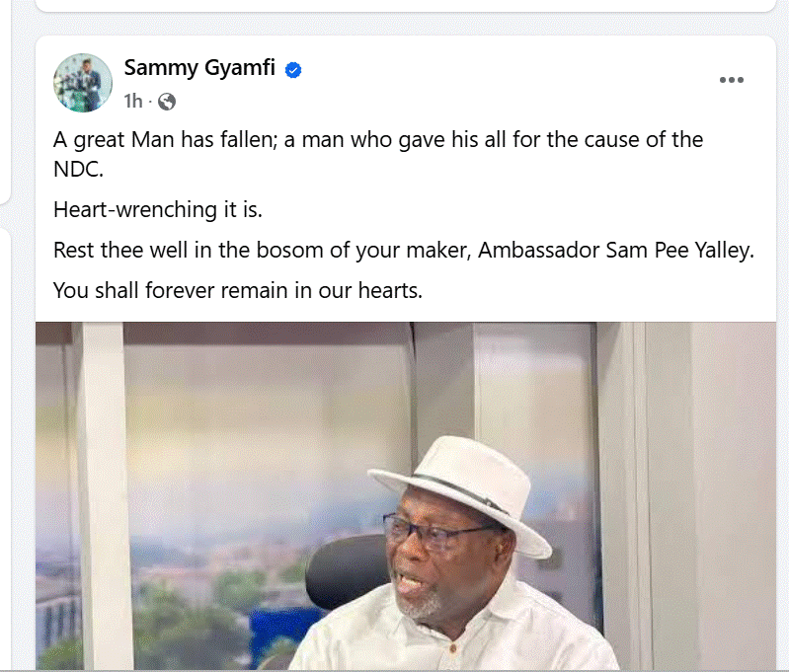Click the 'Heart-wrenching it is.' line

point(158,210)
